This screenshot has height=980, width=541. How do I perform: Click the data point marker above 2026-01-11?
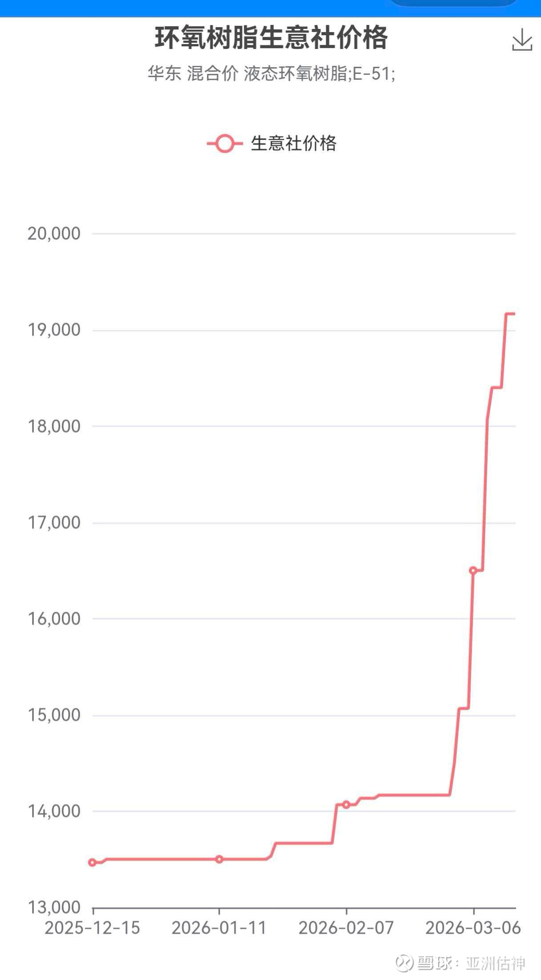219,859
